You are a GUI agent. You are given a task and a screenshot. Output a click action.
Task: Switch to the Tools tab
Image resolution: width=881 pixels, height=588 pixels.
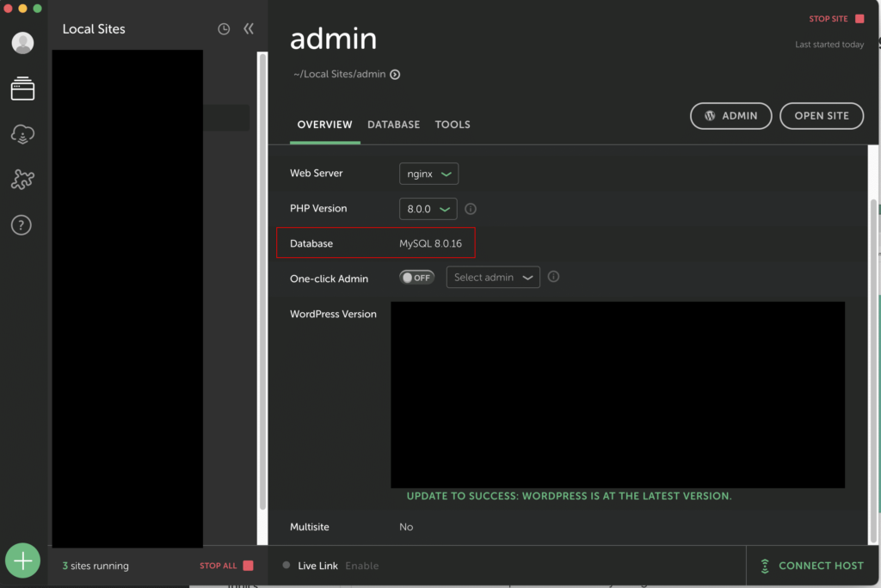pyautogui.click(x=453, y=125)
